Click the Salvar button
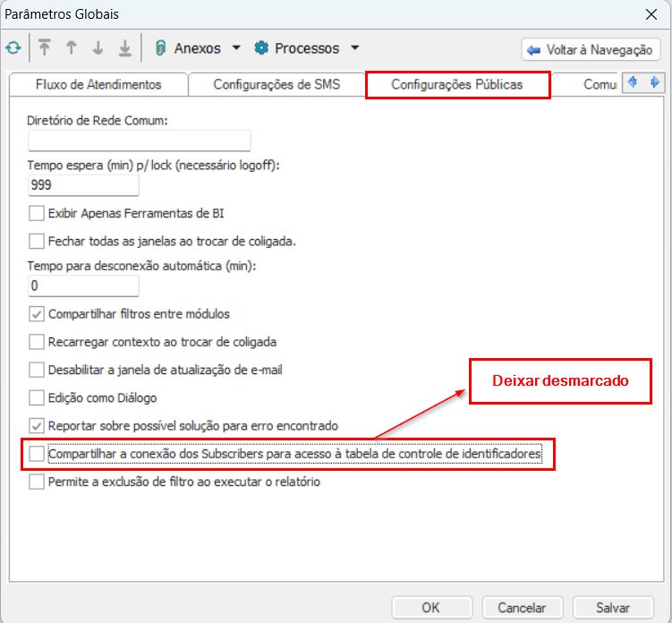Image resolution: width=672 pixels, height=623 pixels. [613, 608]
